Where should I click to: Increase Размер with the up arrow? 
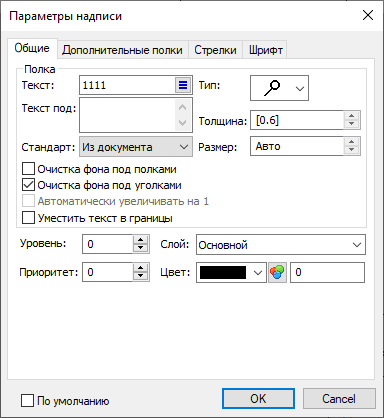click(351, 142)
